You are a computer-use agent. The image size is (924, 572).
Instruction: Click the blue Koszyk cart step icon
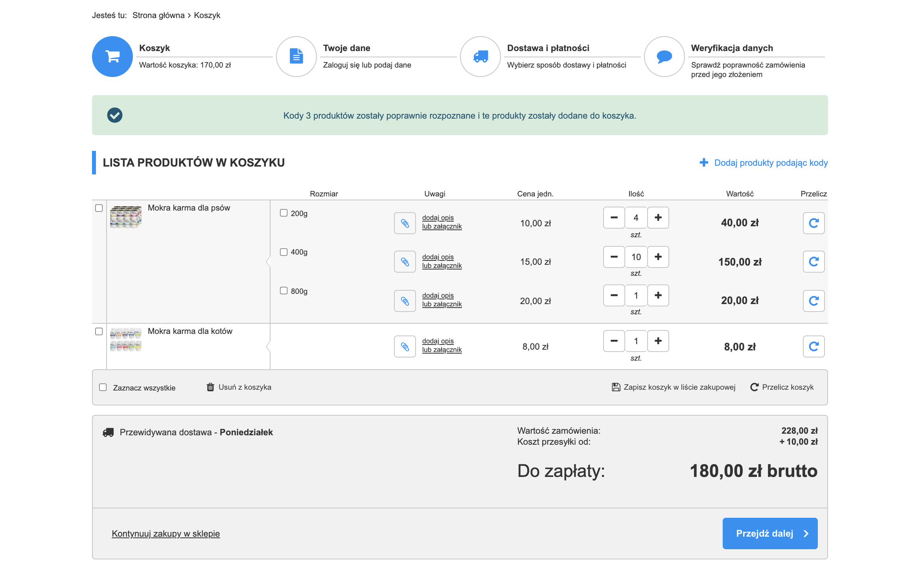click(x=112, y=57)
